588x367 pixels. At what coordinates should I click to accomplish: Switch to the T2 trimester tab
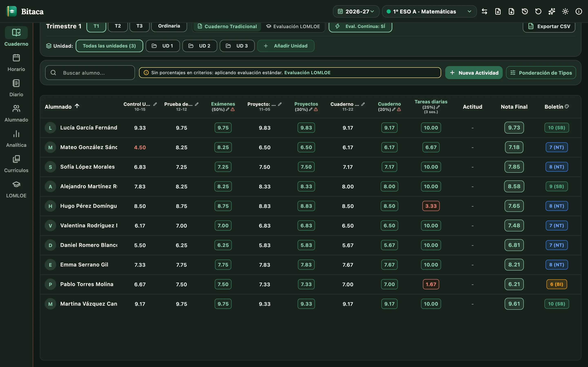coord(118,26)
